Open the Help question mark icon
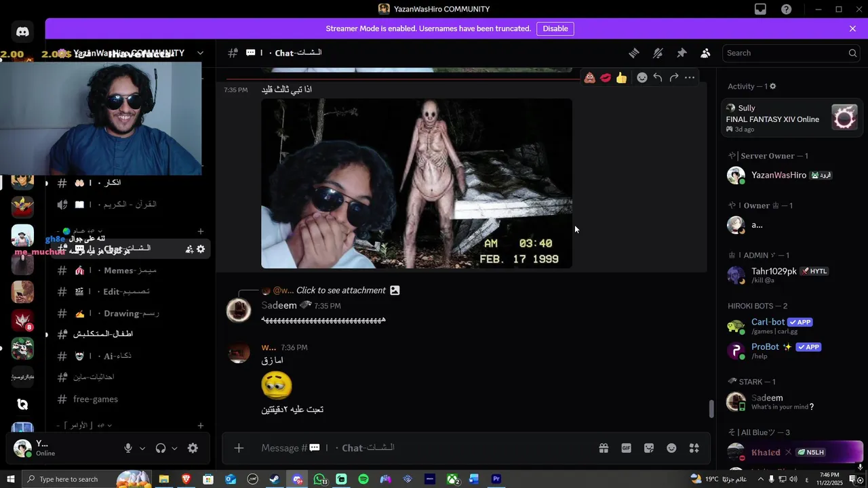Screen dimensions: 868x488 786,9
